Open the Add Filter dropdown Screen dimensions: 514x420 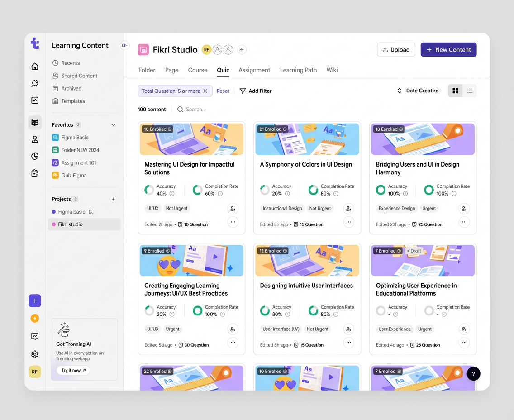[x=256, y=91]
